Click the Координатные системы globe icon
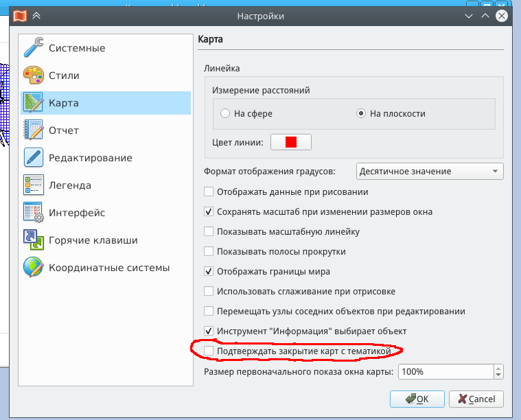 tap(34, 268)
